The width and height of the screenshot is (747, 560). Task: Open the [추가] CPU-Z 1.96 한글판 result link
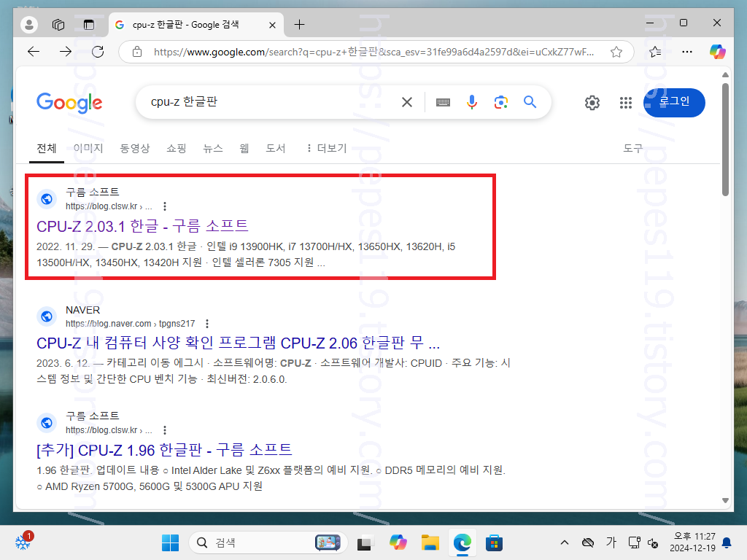tap(164, 449)
